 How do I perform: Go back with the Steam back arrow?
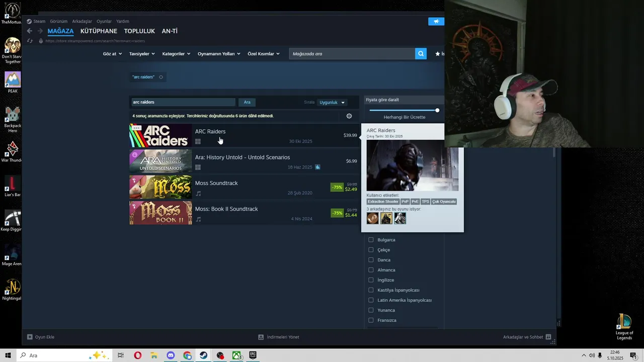(29, 31)
